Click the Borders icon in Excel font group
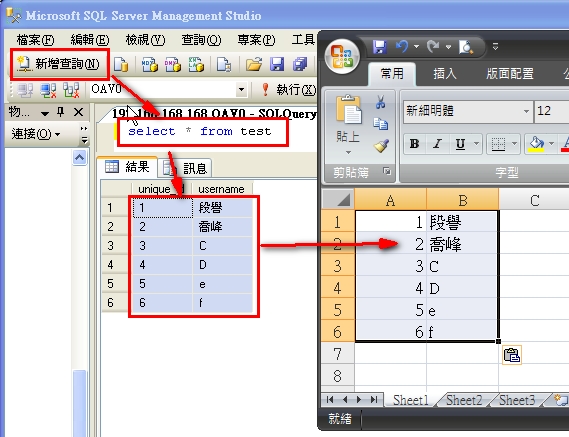The width and height of the screenshot is (569, 437). (498, 144)
